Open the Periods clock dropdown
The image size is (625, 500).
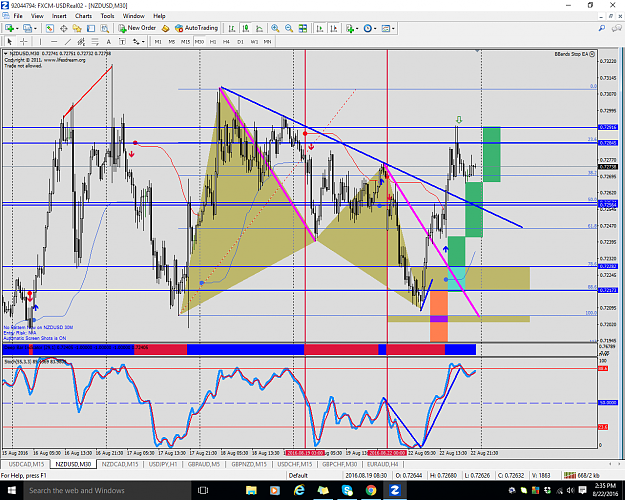tap(370, 28)
